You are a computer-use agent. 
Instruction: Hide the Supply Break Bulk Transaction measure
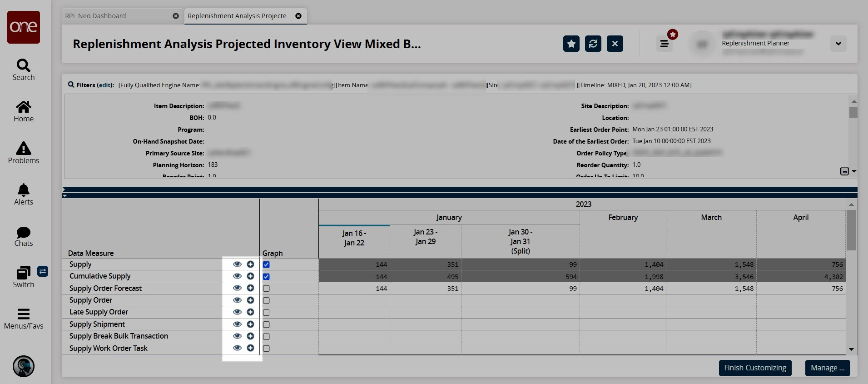237,336
